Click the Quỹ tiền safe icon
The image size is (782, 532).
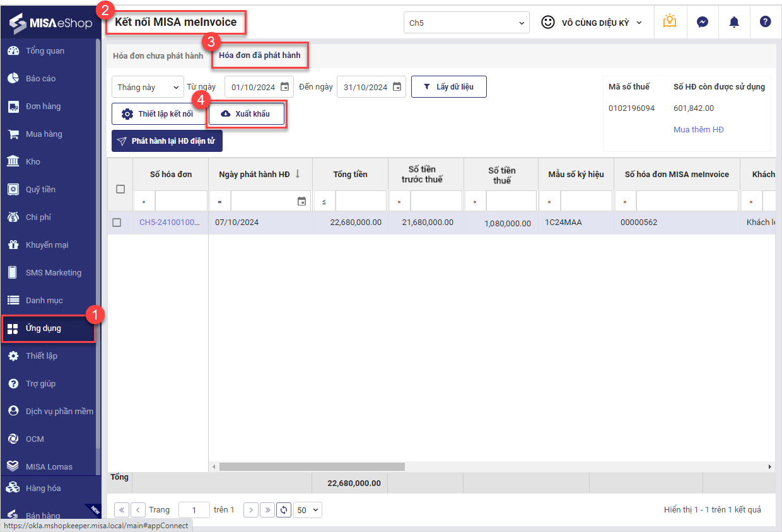pos(13,190)
